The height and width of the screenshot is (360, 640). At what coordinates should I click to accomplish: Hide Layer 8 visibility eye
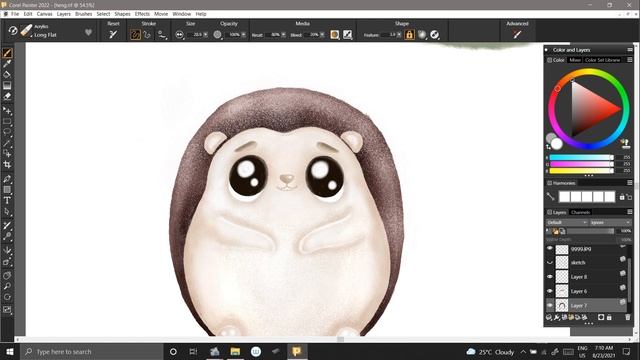click(x=550, y=277)
